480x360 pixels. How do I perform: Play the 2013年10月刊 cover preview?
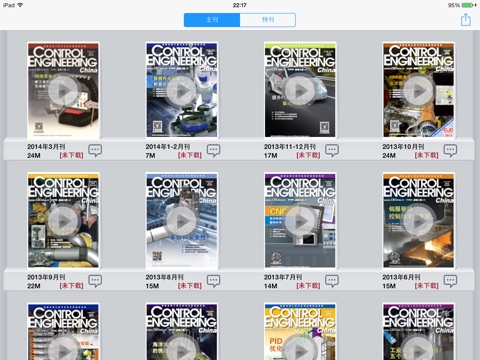418,90
